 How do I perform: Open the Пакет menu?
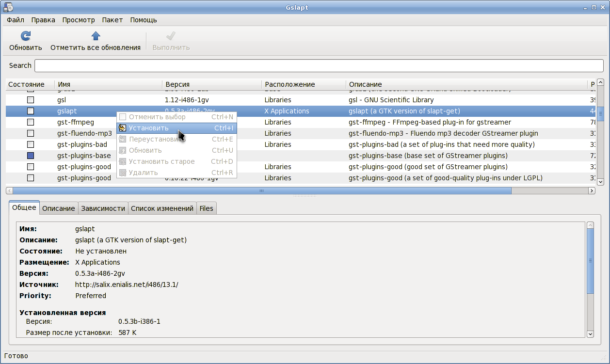112,20
